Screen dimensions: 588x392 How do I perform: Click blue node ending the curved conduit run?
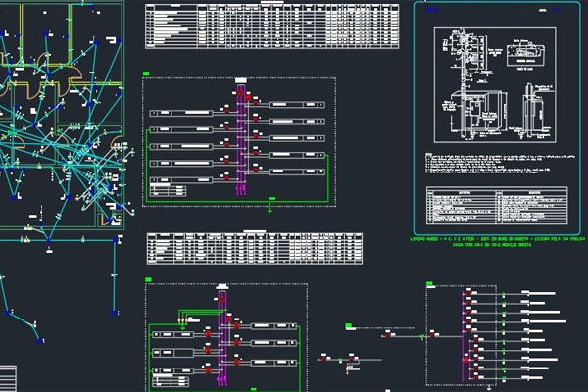[x=39, y=341]
